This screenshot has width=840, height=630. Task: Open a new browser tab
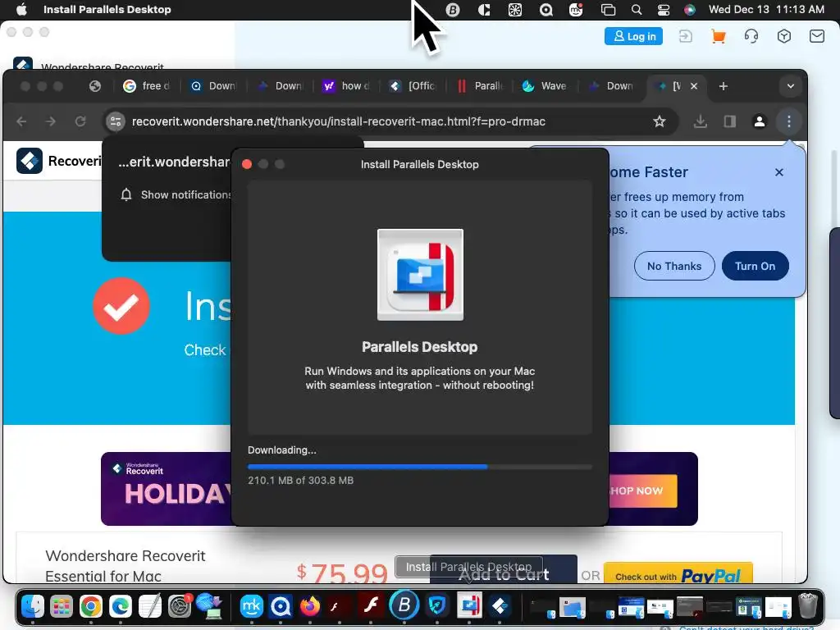point(724,86)
